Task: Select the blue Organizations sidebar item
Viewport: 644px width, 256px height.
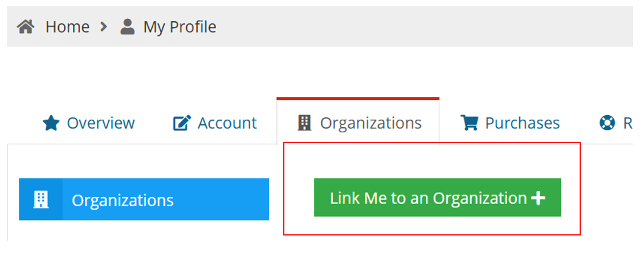Action: [144, 200]
